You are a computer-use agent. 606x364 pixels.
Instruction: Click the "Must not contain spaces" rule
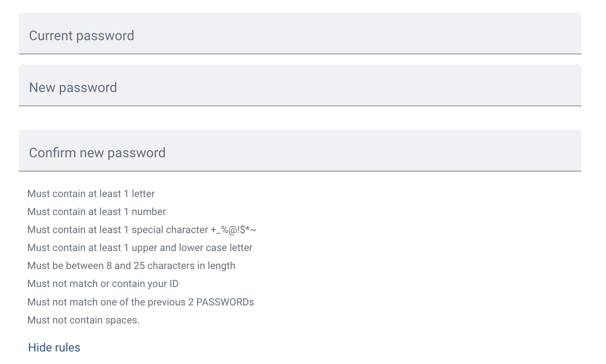coord(83,320)
